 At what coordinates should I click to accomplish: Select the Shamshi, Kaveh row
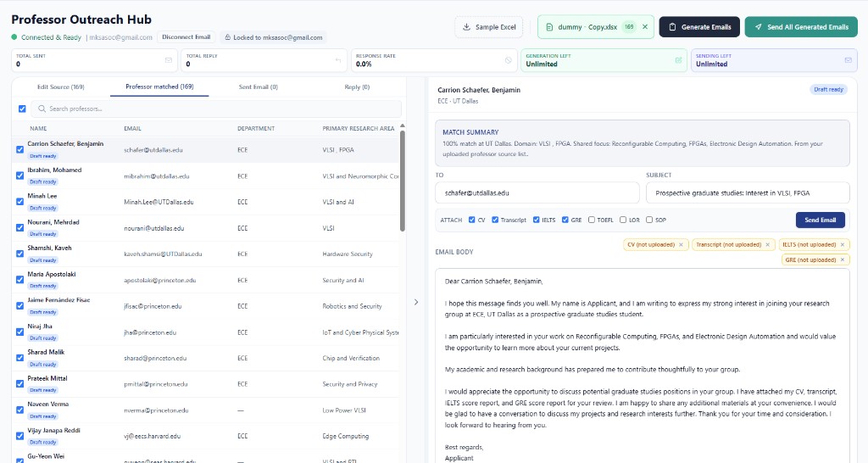[x=205, y=254]
